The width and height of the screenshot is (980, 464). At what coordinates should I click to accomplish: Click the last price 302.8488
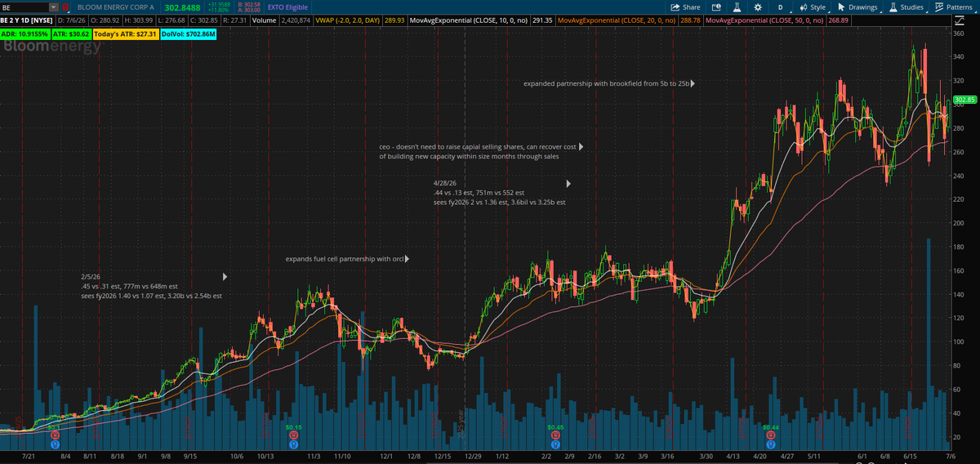(184, 7)
